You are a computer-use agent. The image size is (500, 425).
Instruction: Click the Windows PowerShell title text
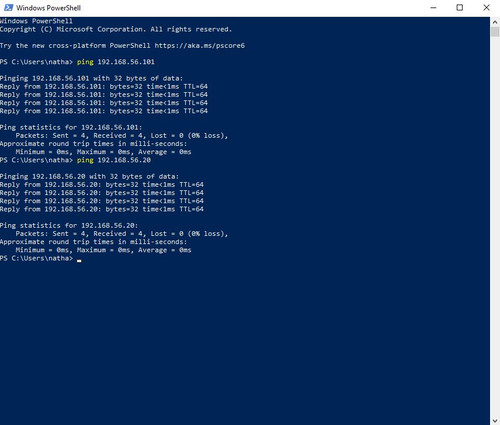pos(48,8)
